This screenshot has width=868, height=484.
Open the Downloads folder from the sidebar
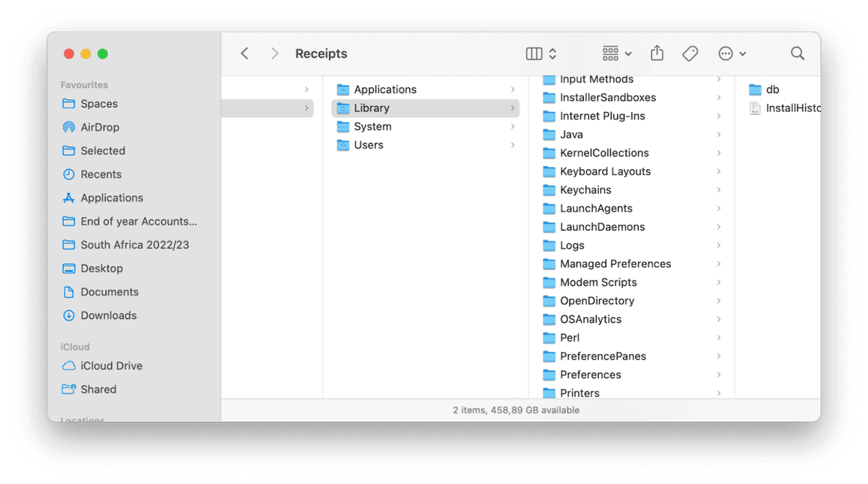click(x=108, y=315)
